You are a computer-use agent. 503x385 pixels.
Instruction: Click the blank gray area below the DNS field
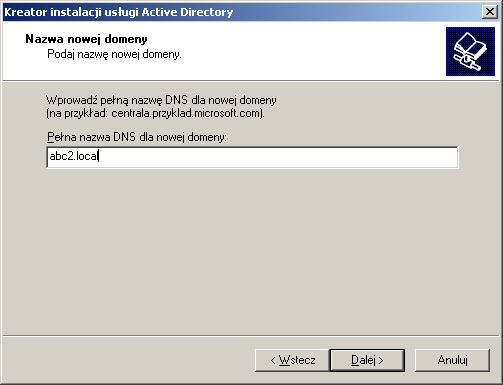pos(252,250)
